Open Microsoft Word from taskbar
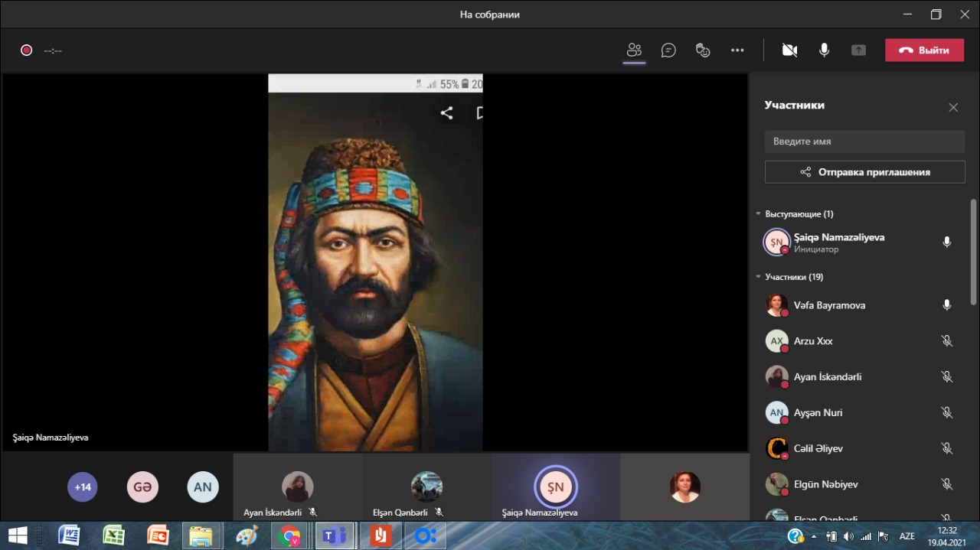This screenshot has height=550, width=980. [x=69, y=535]
